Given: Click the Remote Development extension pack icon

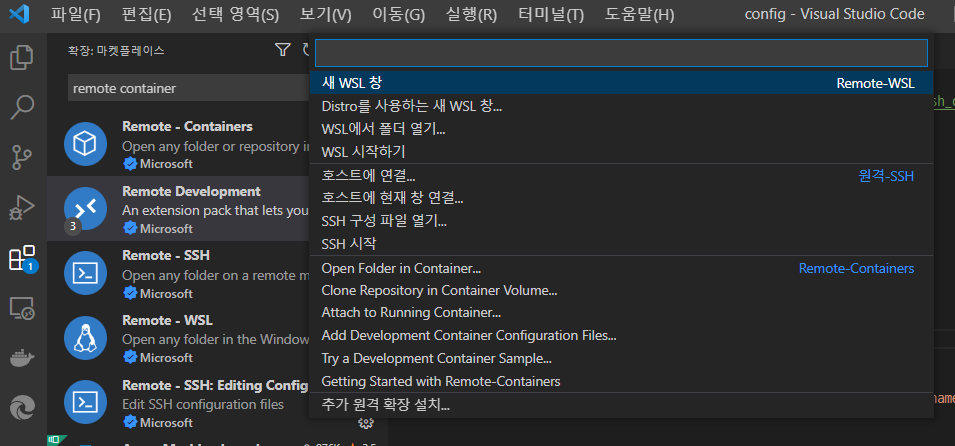Looking at the screenshot, I should [x=85, y=208].
